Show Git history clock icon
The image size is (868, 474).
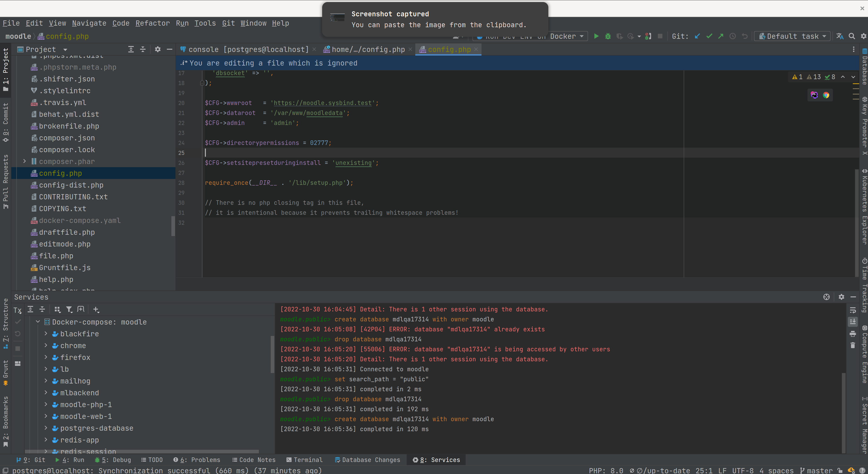tap(732, 36)
